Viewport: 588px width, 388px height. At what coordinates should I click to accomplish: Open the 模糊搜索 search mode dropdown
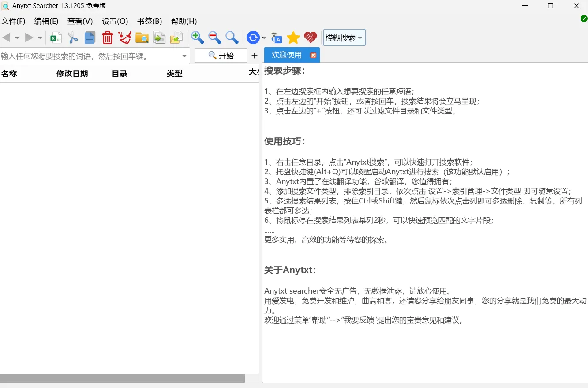point(344,38)
